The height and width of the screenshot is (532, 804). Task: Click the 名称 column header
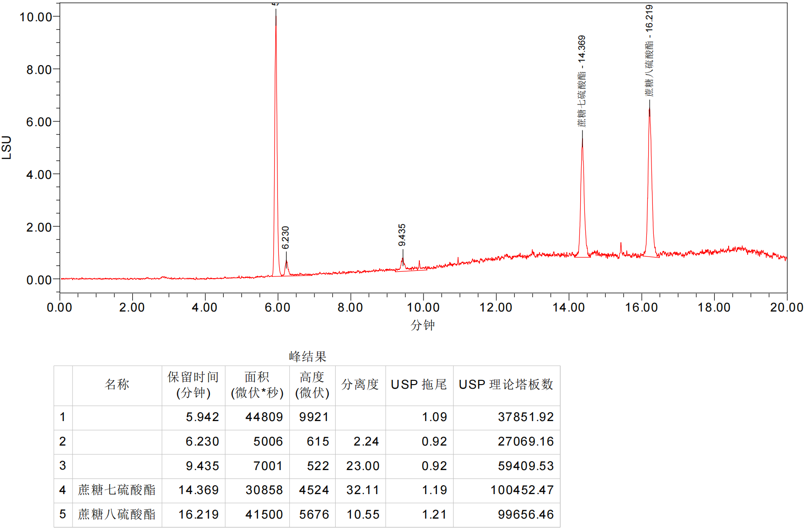coord(117,385)
